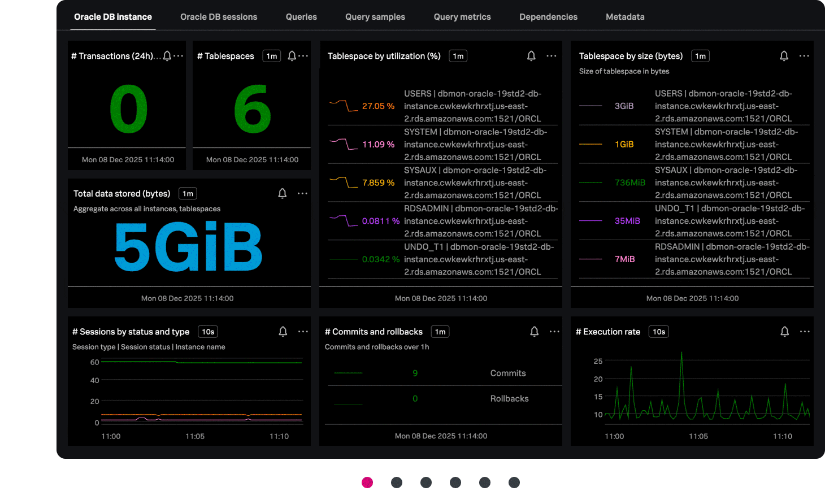Open the 10s interval selector on # Execution rate
Viewport: 825px width, 504px height.
point(658,331)
